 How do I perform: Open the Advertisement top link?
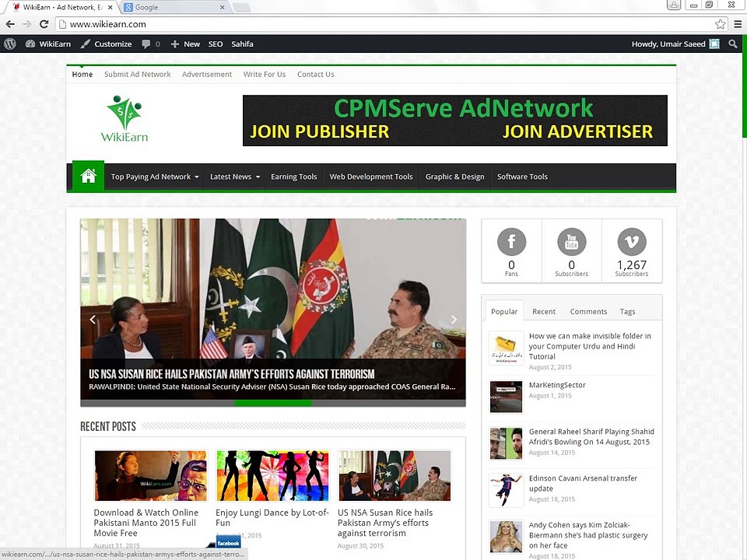pyautogui.click(x=207, y=75)
